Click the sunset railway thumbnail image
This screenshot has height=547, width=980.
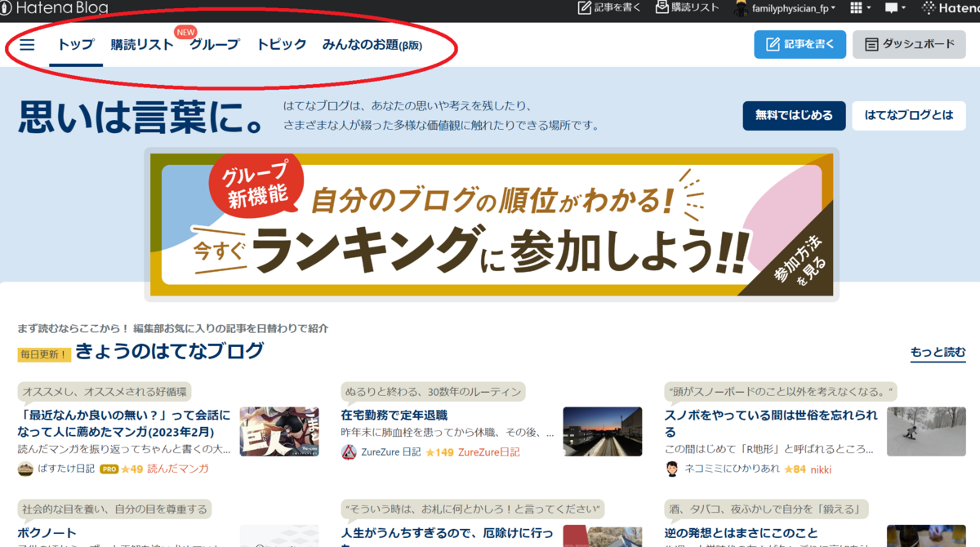tap(603, 431)
